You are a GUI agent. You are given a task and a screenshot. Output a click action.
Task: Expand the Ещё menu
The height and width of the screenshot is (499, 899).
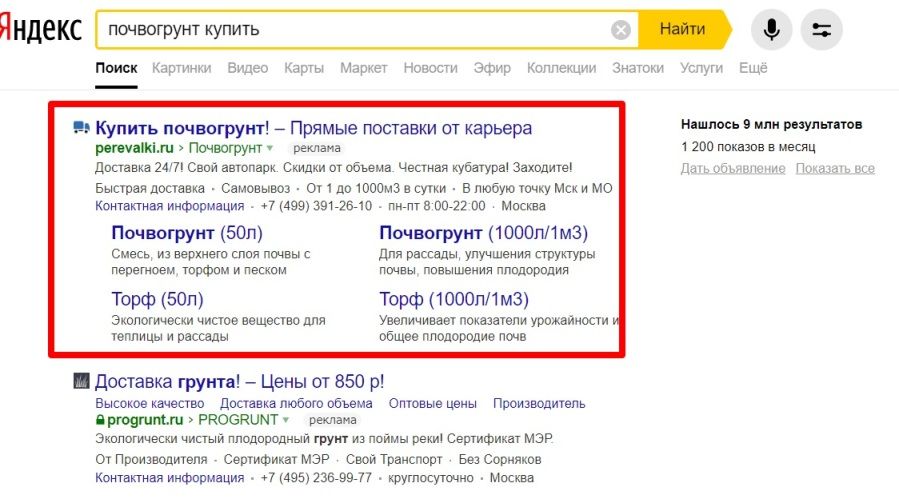click(753, 68)
